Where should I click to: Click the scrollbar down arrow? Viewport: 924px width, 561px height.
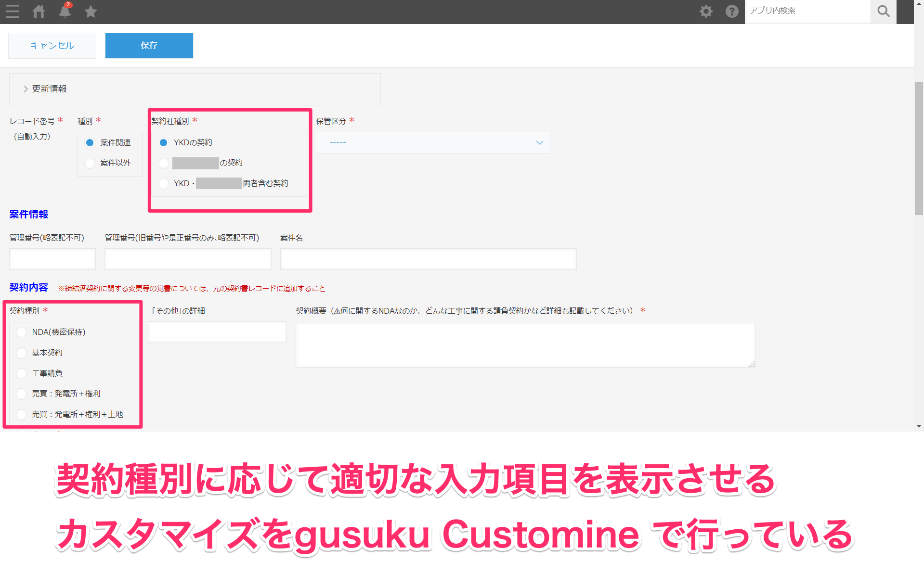(x=919, y=426)
